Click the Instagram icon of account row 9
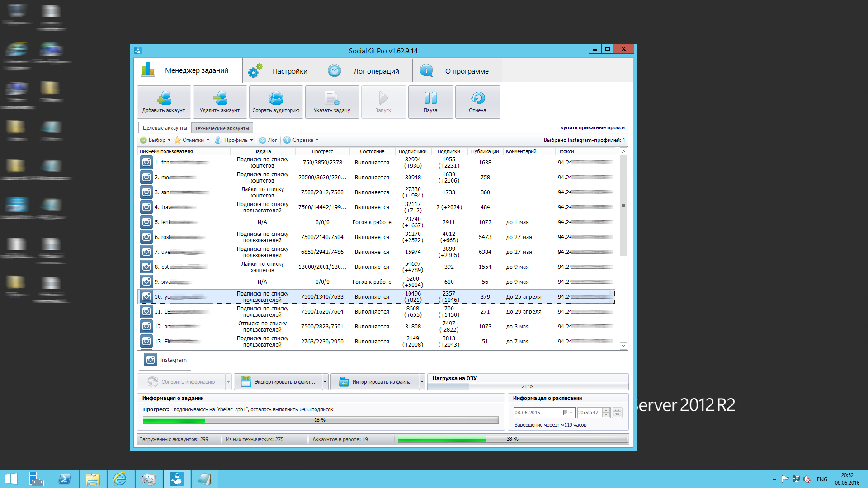The height and width of the screenshot is (488, 868). tap(146, 282)
